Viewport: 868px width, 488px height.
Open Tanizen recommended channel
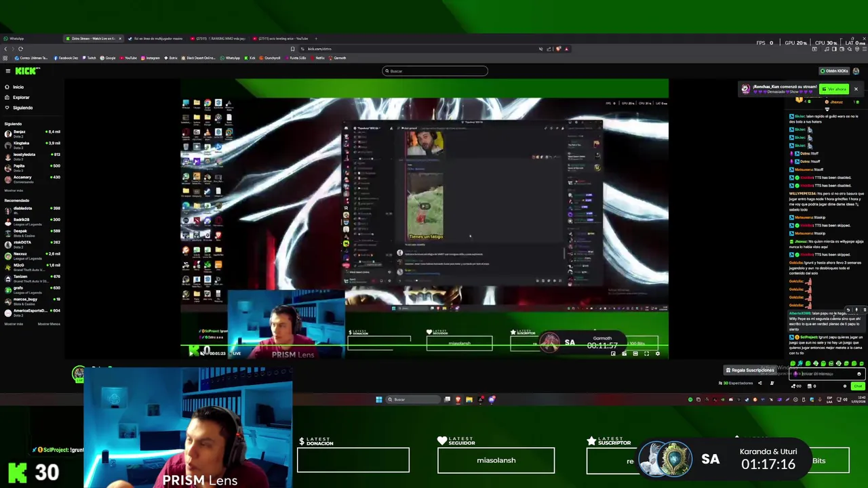click(x=32, y=278)
